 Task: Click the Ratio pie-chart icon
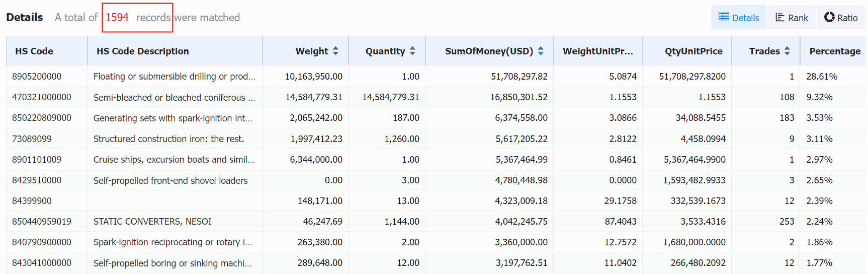click(829, 18)
